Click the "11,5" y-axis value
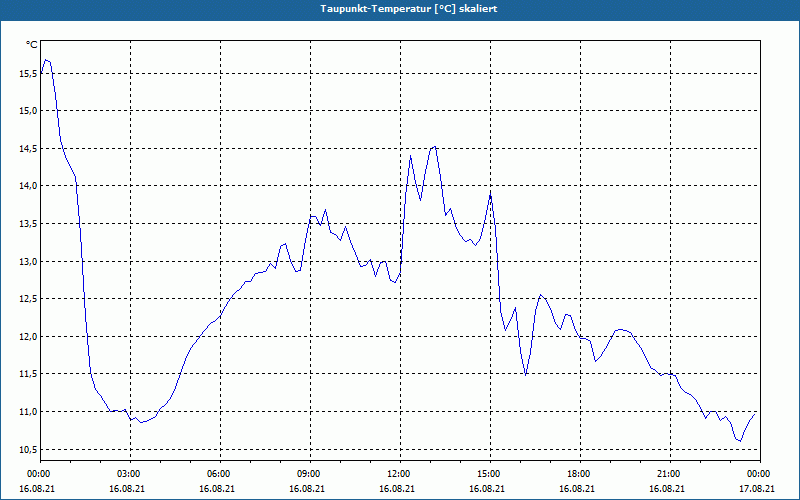Screen dimensions: 800x500 coord(29,373)
